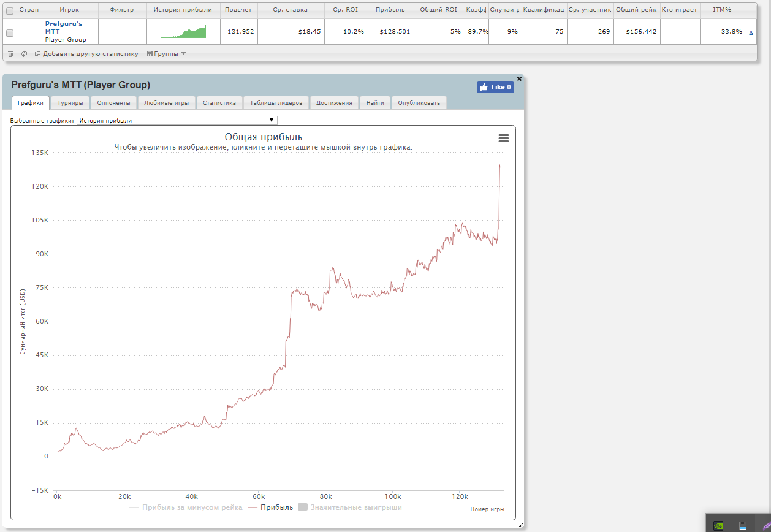Click the История прибыли column header
Image resolution: width=771 pixels, height=532 pixels.
click(183, 10)
